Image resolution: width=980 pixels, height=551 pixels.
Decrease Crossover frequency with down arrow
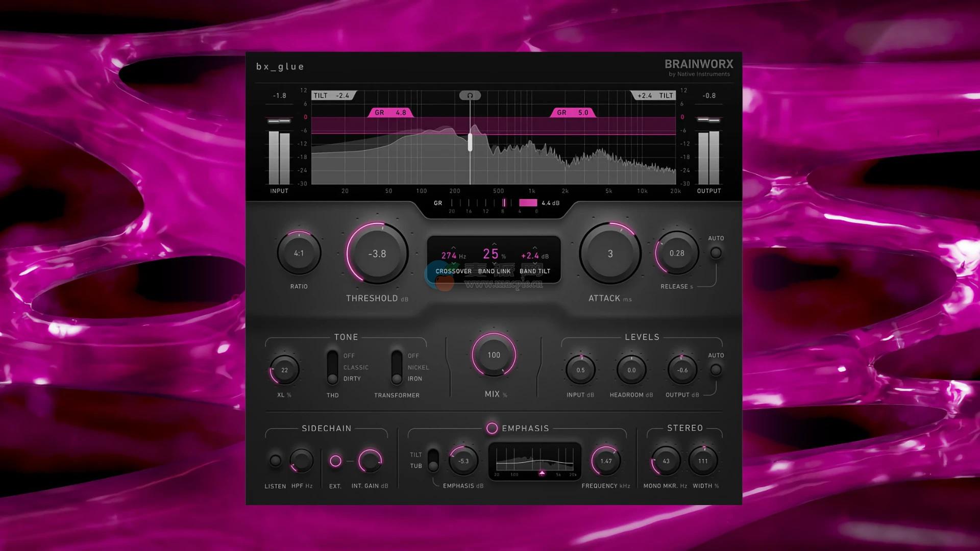(x=453, y=264)
